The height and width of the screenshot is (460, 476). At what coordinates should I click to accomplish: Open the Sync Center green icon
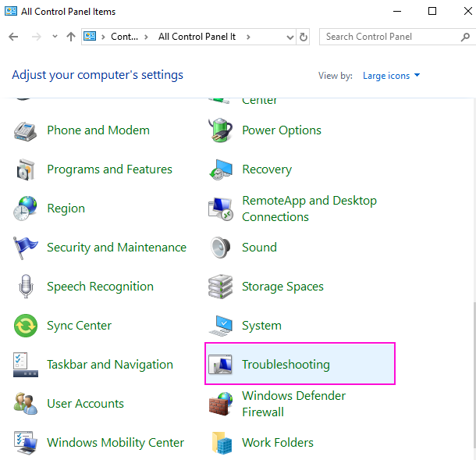(26, 326)
